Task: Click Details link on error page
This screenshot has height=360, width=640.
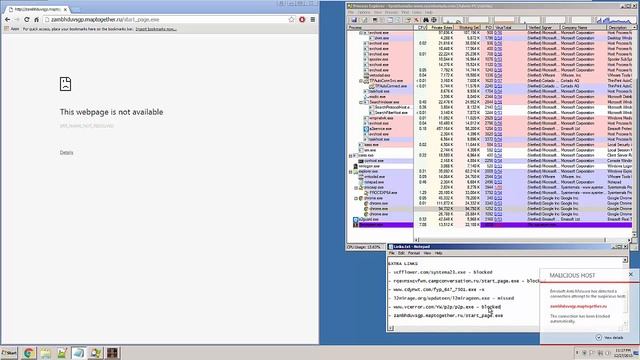Action: pos(67,153)
